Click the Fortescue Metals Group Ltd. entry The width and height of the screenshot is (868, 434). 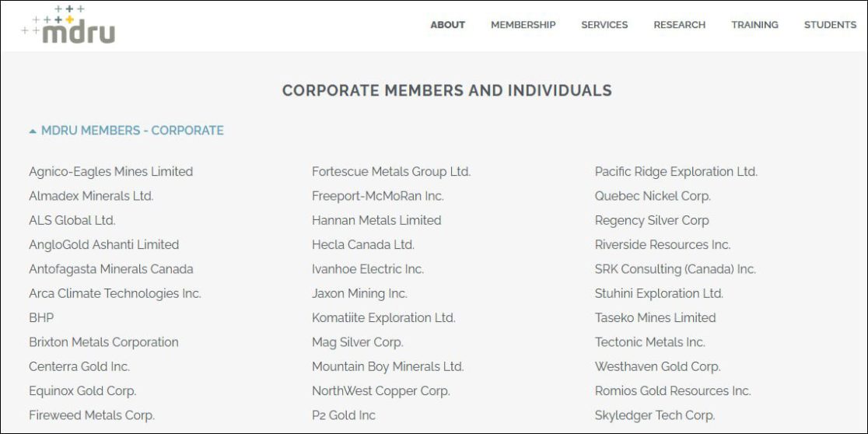[391, 172]
